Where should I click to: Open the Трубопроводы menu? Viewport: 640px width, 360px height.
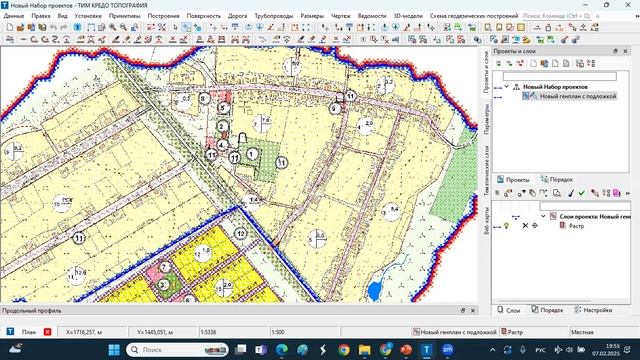273,16
